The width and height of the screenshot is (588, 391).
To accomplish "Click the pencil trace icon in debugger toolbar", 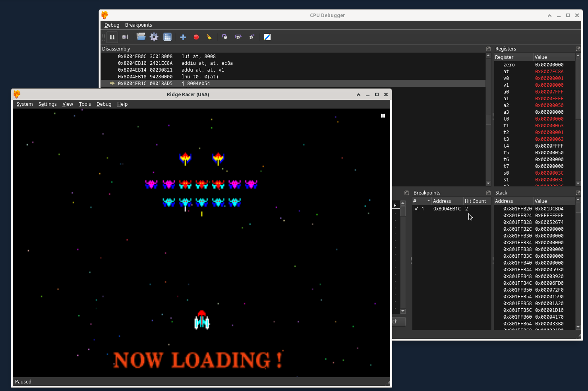I will coord(267,37).
